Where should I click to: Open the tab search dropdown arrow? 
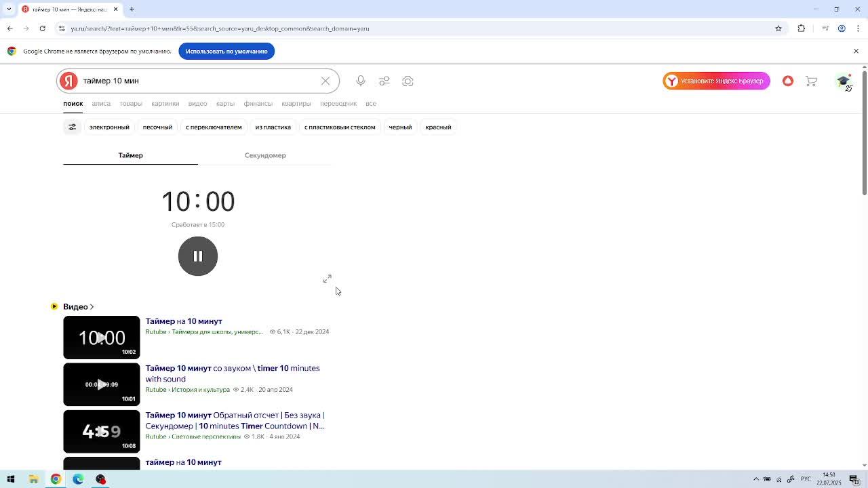coord(9,9)
